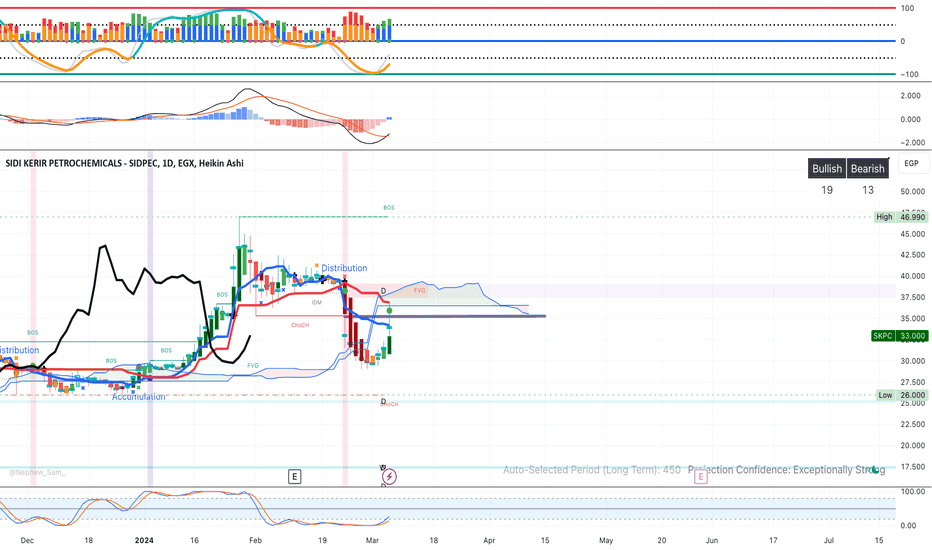Click the SKPC 33.000 last price tag

tap(899, 336)
